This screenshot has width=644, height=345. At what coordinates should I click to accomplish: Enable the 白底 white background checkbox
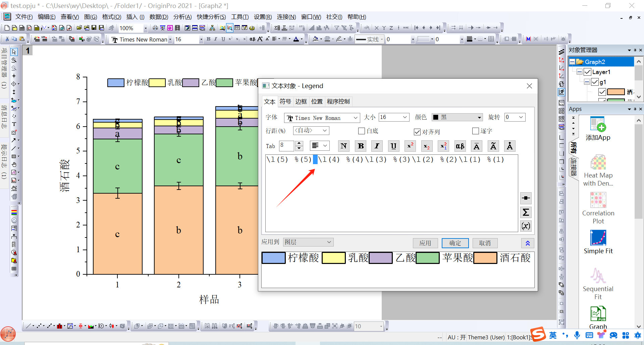click(x=362, y=131)
